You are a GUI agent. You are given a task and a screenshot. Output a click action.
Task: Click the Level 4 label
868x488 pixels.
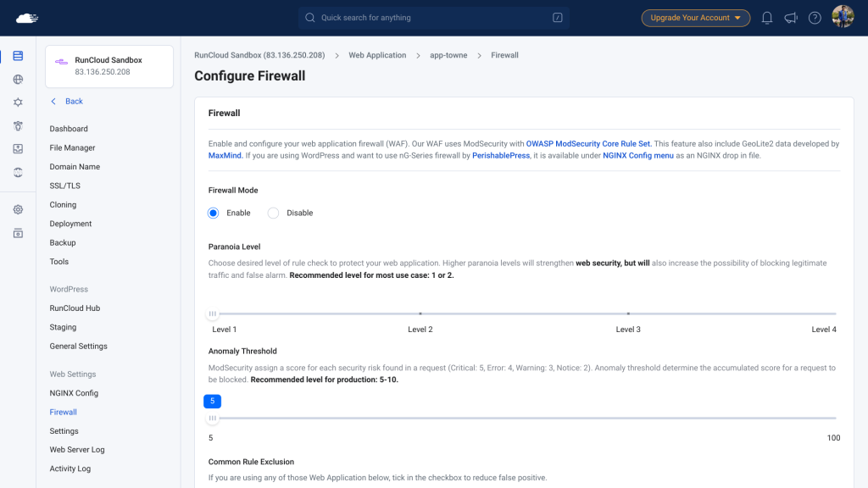click(824, 330)
